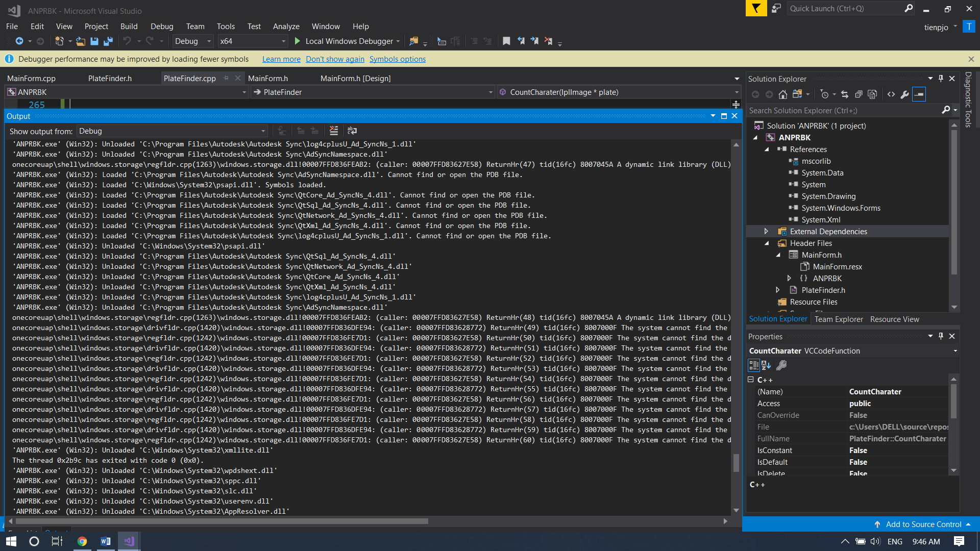
Task: Open the ANPRBK scope dropdown in editor
Action: 127,92
